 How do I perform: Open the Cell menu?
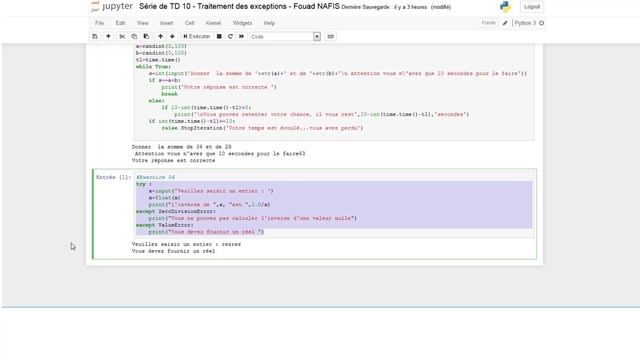pos(189,23)
